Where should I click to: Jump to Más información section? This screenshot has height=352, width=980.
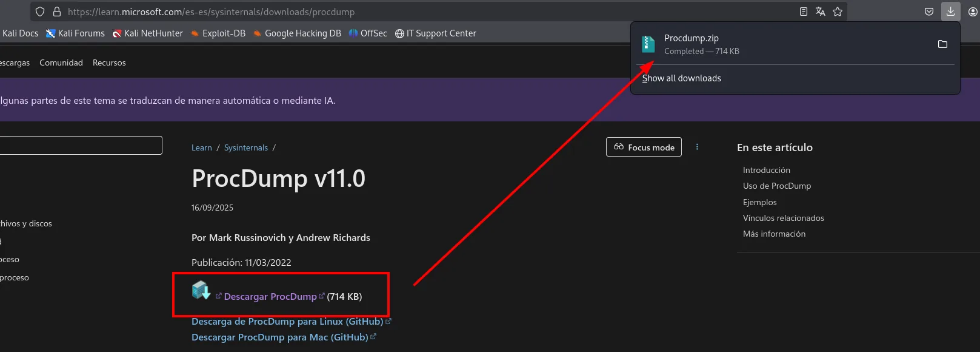point(775,234)
